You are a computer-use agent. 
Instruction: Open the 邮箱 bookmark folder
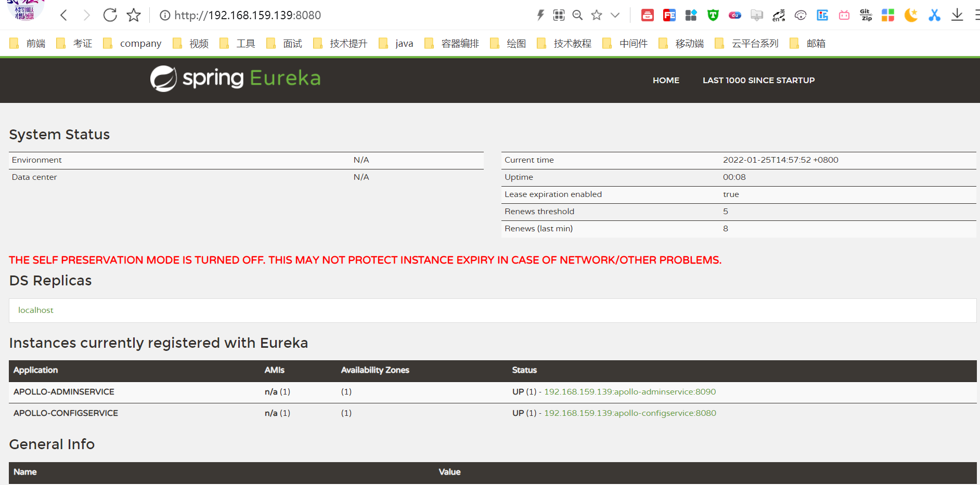point(808,44)
